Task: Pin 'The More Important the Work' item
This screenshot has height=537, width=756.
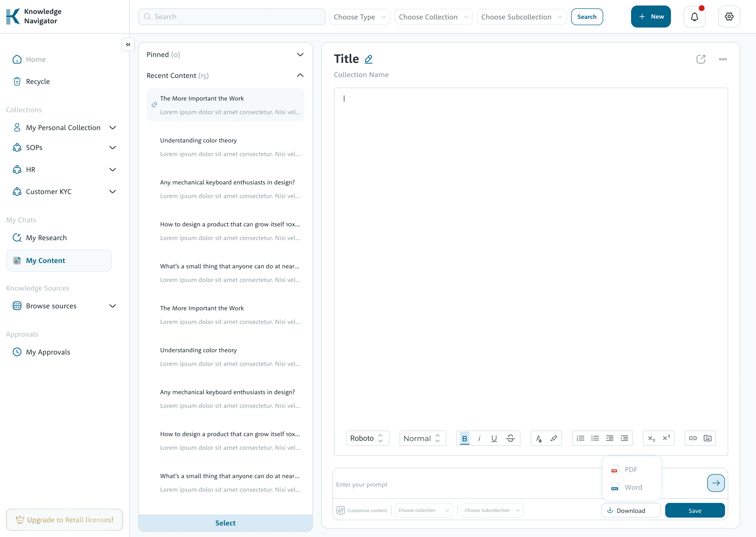Action: point(154,105)
